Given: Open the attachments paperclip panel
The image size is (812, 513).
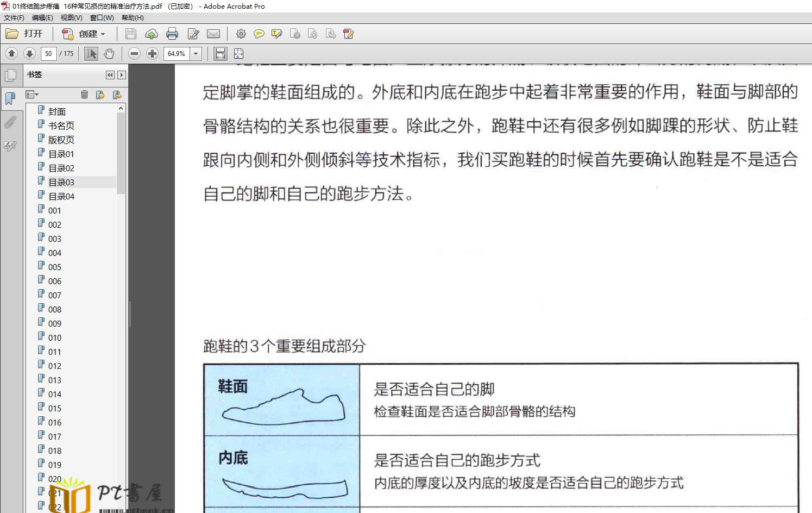Looking at the screenshot, I should (x=10, y=122).
